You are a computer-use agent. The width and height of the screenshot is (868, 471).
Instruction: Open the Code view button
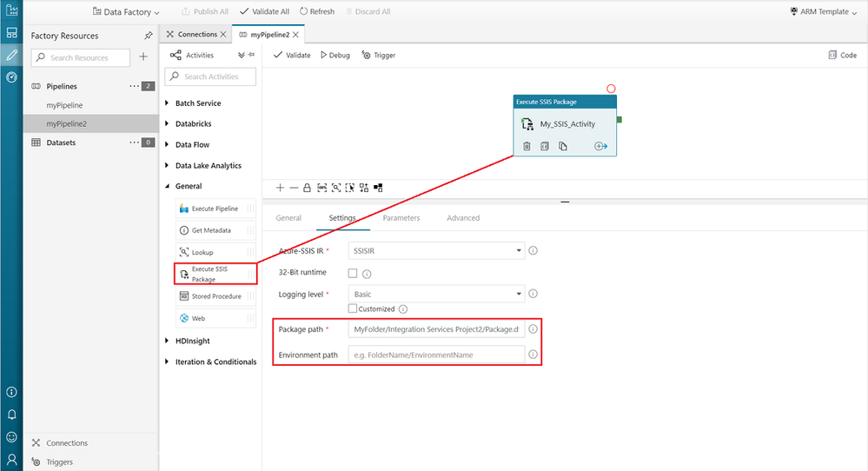click(x=843, y=56)
